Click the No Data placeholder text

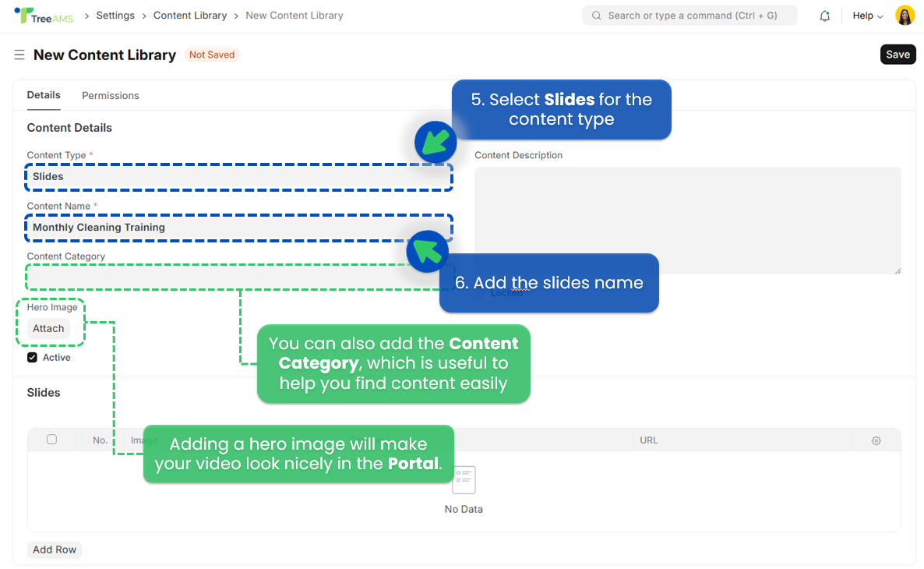click(464, 509)
